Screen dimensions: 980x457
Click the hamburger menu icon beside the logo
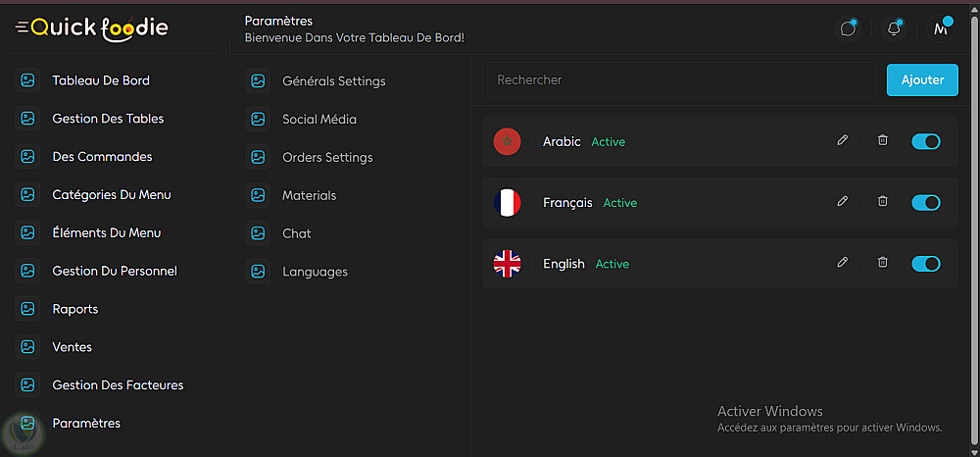pyautogui.click(x=22, y=27)
